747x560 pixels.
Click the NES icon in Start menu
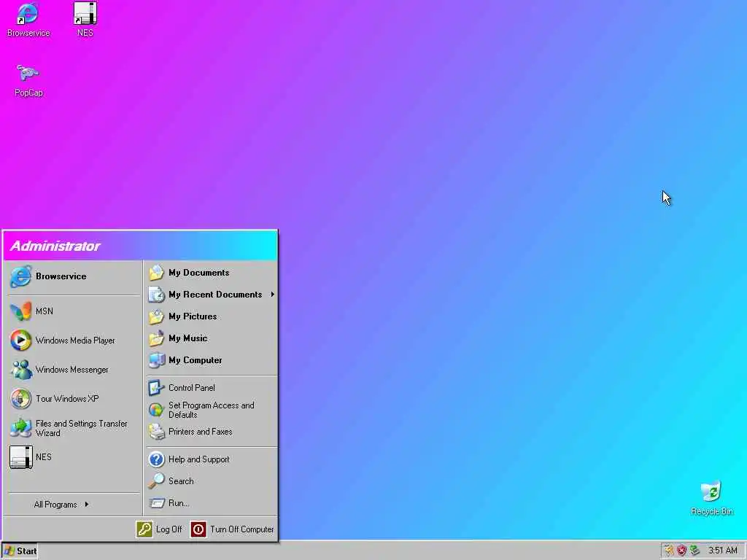point(20,457)
